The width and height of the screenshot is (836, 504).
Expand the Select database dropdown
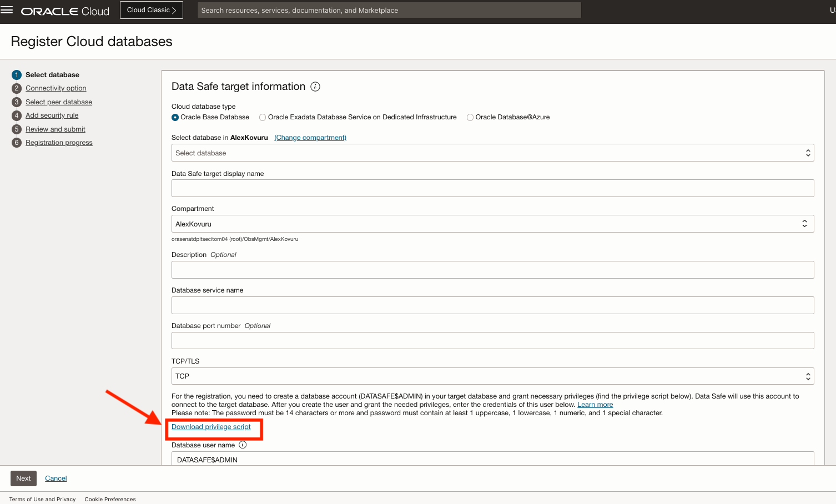pyautogui.click(x=492, y=153)
